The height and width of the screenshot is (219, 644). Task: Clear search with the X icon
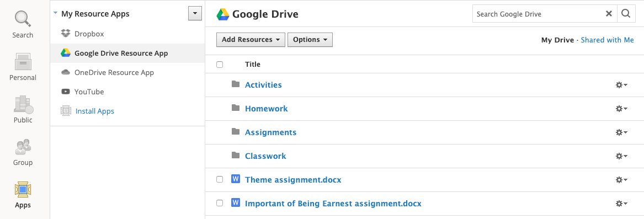tap(609, 14)
